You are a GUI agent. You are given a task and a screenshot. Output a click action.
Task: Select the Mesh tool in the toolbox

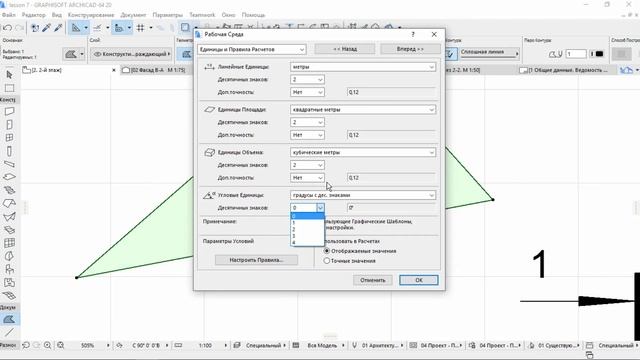tap(9, 296)
